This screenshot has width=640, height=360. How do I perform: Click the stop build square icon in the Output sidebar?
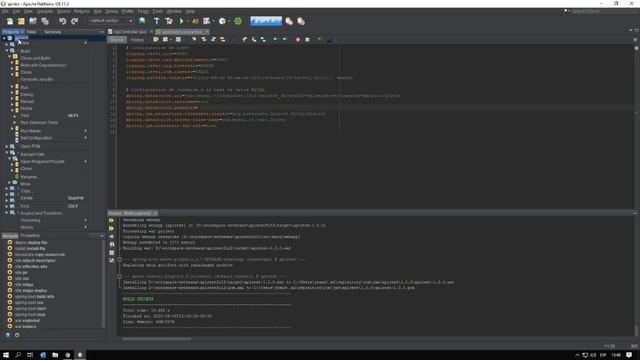(111, 253)
